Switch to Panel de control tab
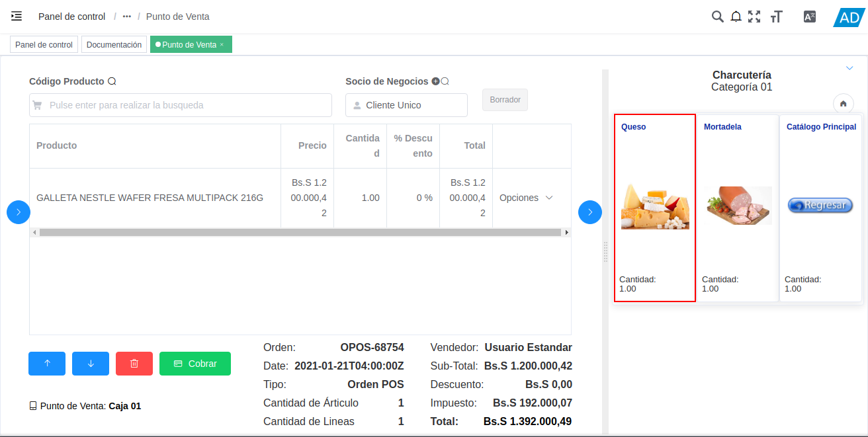This screenshot has width=868, height=437. (x=44, y=45)
